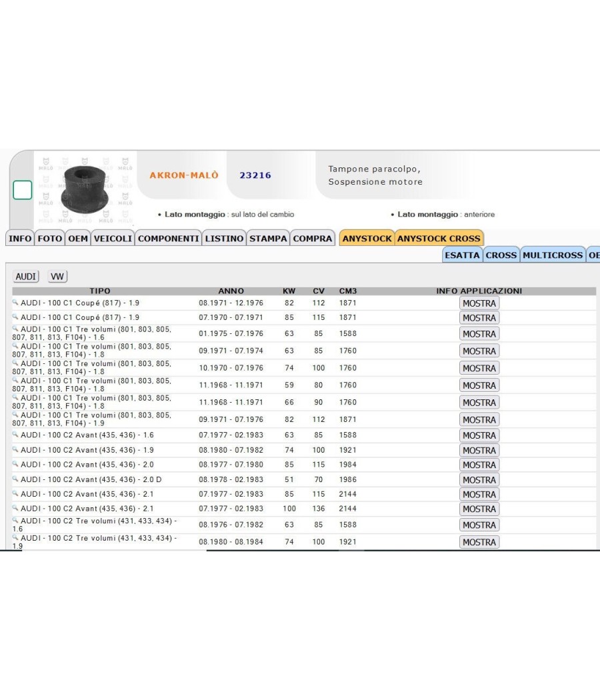Screen dimensions: 600x700
Task: Click MOSTRA for C1 Tre volumi 1.8 59 kW
Action: (x=479, y=385)
